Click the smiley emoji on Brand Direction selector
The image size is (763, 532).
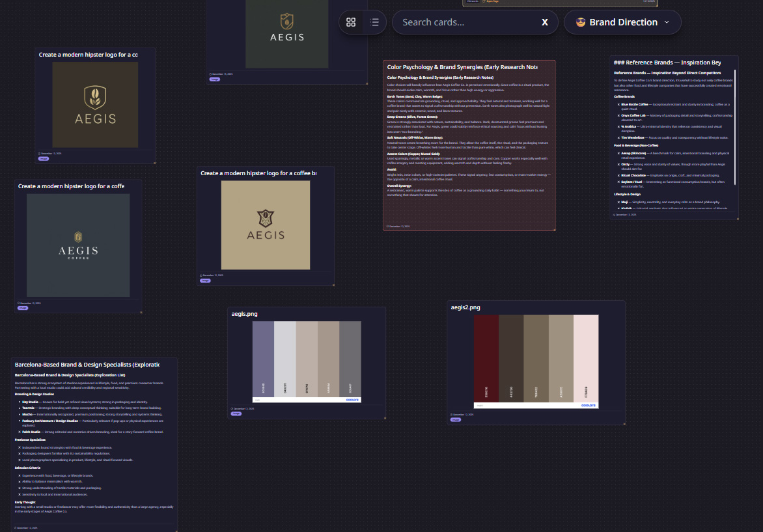coord(580,21)
